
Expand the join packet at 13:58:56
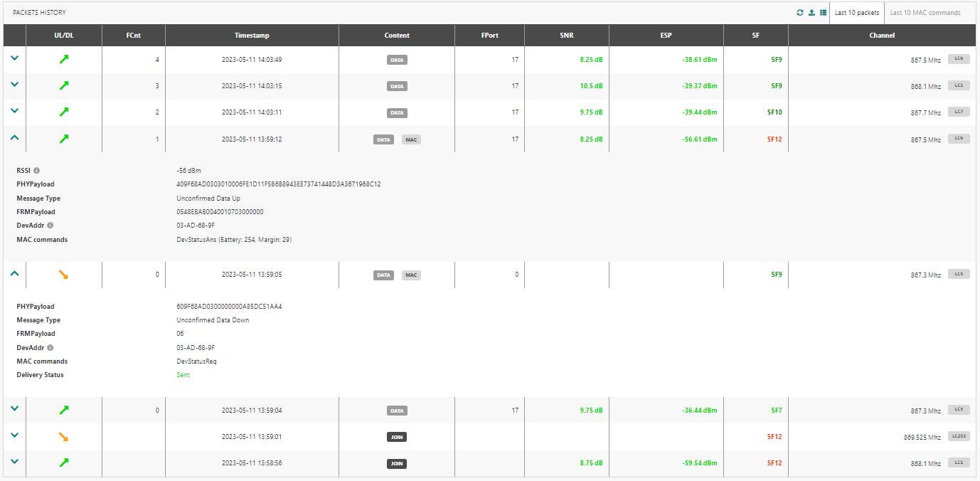(x=14, y=462)
